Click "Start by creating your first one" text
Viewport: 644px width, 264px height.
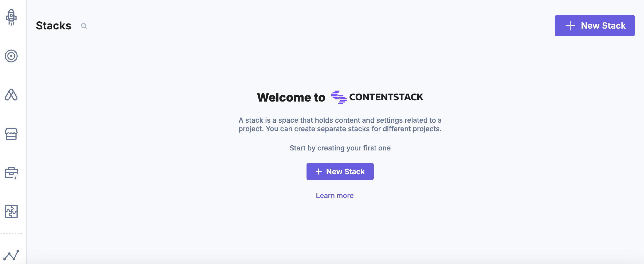click(x=340, y=148)
